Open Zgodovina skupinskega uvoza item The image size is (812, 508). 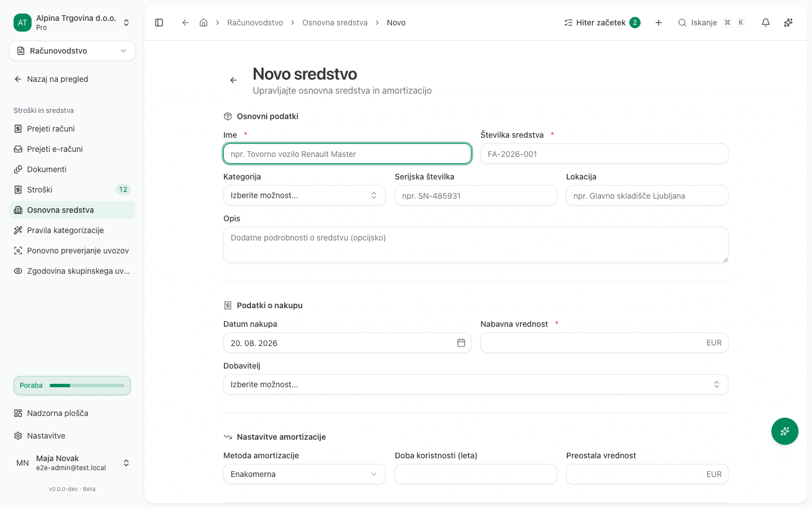(x=72, y=271)
